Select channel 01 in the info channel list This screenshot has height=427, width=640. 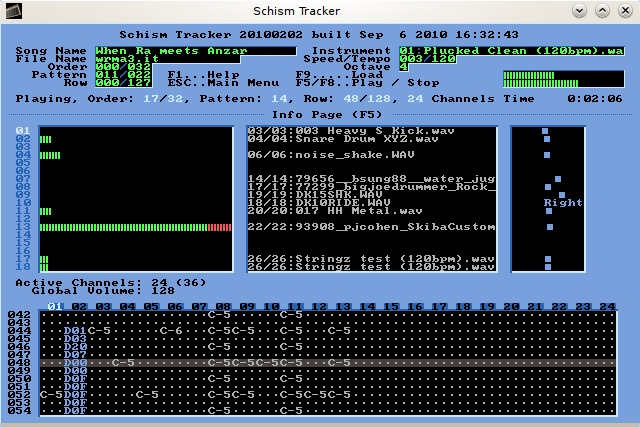click(x=23, y=131)
